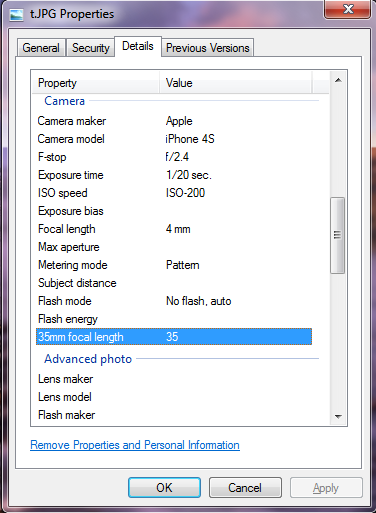Click the Camera section heading
The height and width of the screenshot is (513, 376).
[x=64, y=101]
